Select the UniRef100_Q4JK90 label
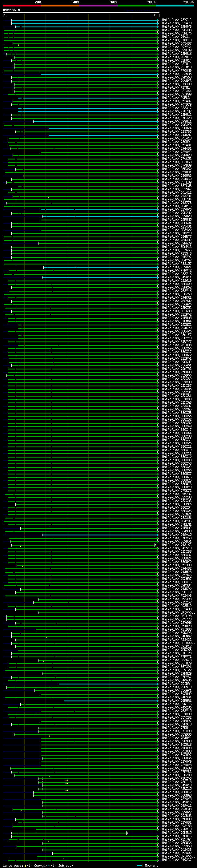The image size is (197, 868). click(x=176, y=589)
